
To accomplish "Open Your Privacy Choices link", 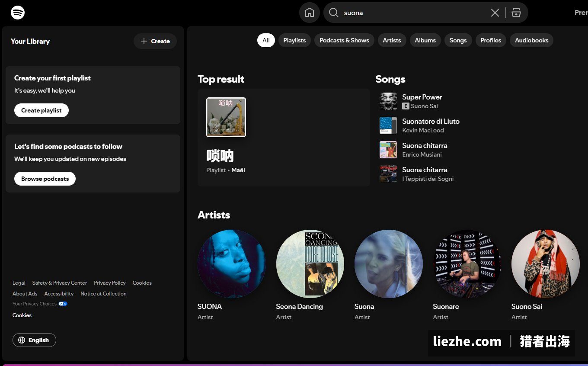I will point(35,304).
